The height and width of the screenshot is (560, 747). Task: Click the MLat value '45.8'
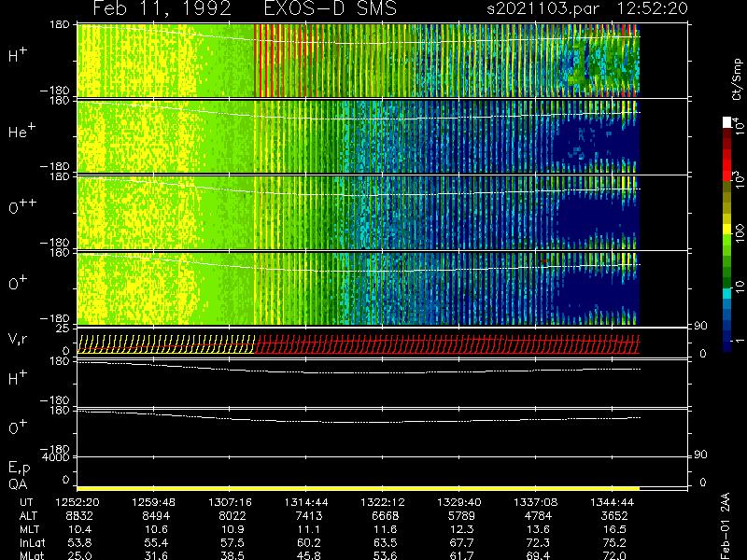(309, 555)
